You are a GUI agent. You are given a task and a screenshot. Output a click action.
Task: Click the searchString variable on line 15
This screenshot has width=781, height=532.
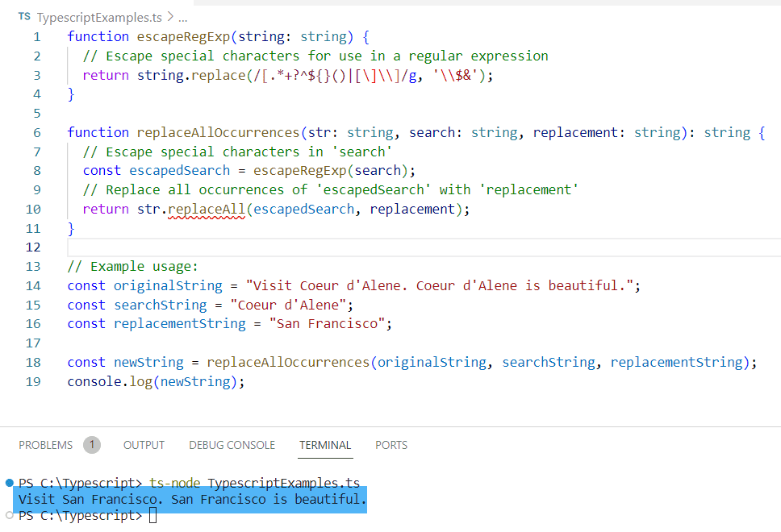[x=161, y=305]
